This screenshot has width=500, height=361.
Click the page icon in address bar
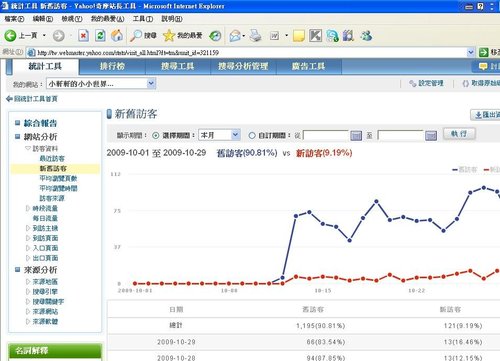point(31,53)
